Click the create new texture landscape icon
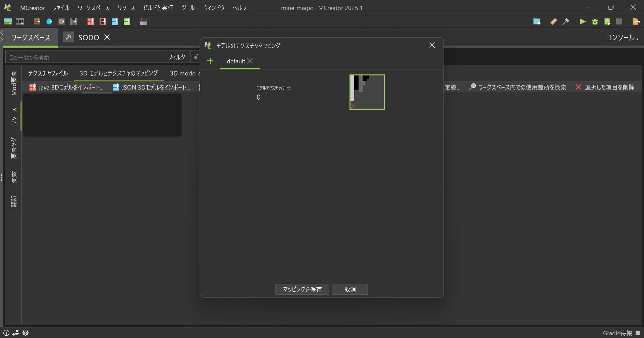The image size is (644, 338). (8, 22)
